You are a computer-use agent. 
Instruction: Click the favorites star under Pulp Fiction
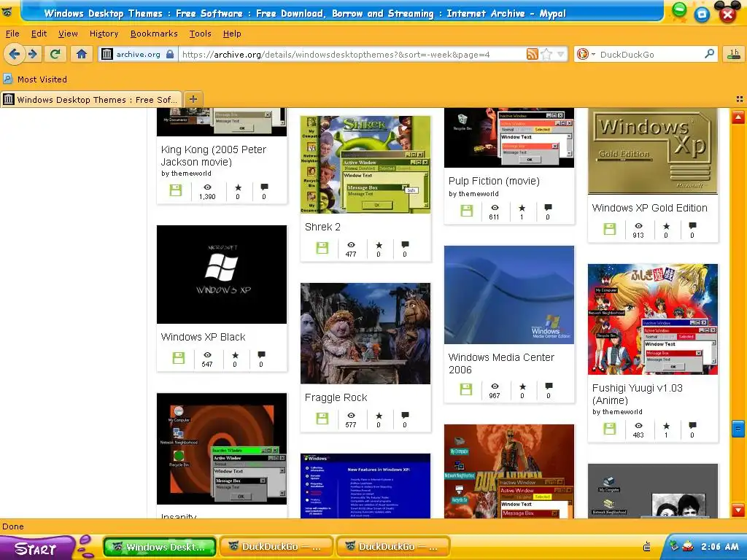pos(522,208)
